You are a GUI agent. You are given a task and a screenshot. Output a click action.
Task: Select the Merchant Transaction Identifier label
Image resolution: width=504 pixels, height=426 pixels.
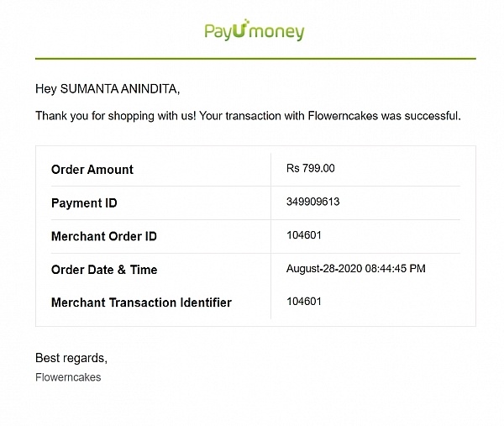pyautogui.click(x=141, y=302)
